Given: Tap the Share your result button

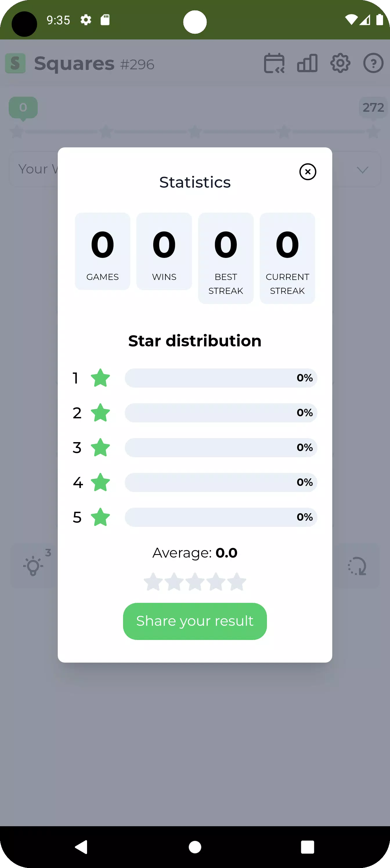Looking at the screenshot, I should [x=195, y=621].
